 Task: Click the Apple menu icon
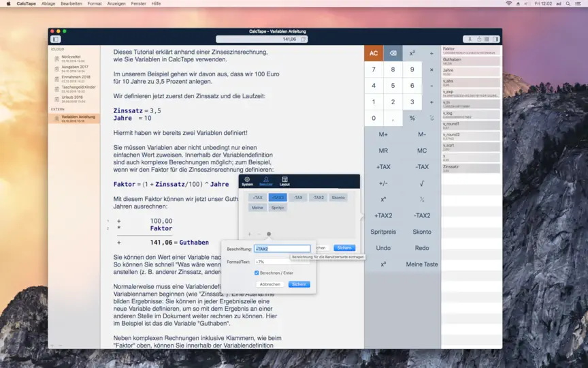8,3
